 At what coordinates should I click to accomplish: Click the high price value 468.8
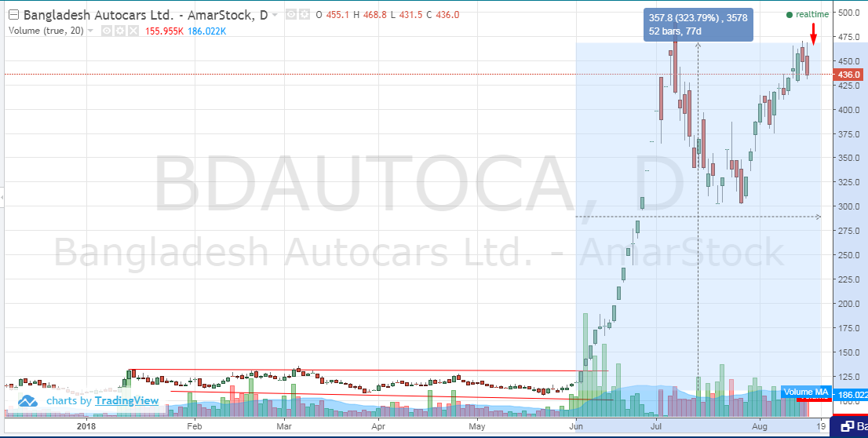click(375, 15)
